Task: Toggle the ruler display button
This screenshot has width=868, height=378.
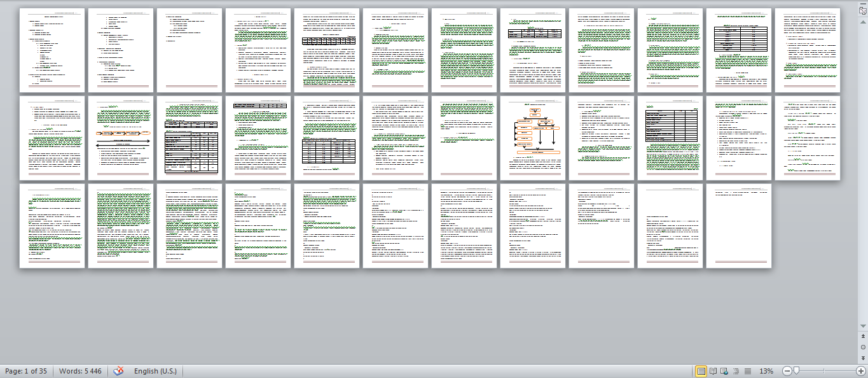Action: (863, 11)
